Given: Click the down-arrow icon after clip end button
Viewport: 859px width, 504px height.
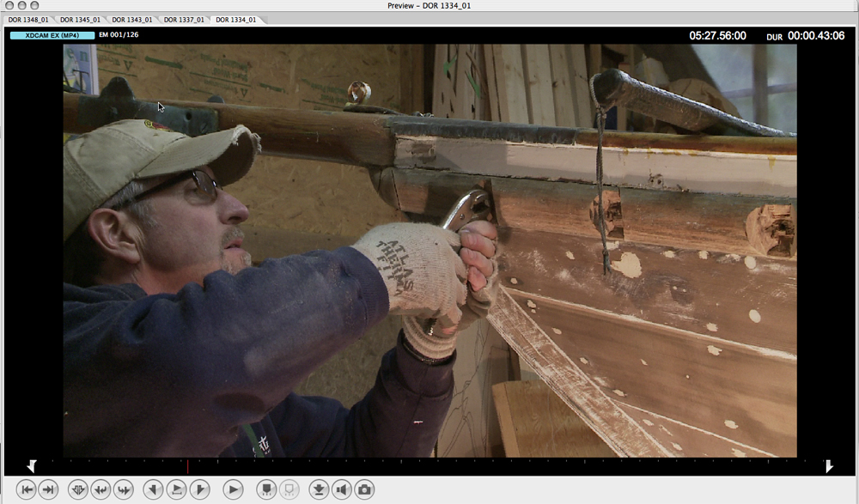Looking at the screenshot, I should [x=77, y=489].
